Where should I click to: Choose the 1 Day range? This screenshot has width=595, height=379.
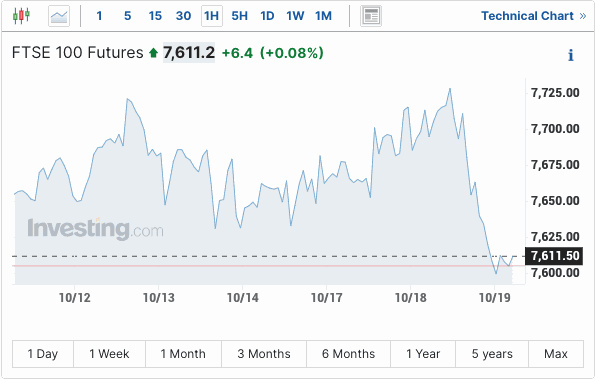[x=43, y=354]
